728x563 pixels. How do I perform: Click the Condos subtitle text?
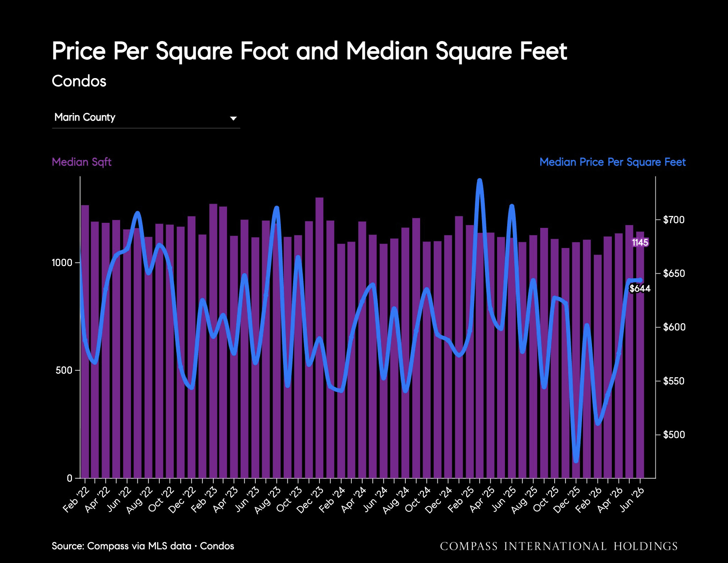[79, 81]
